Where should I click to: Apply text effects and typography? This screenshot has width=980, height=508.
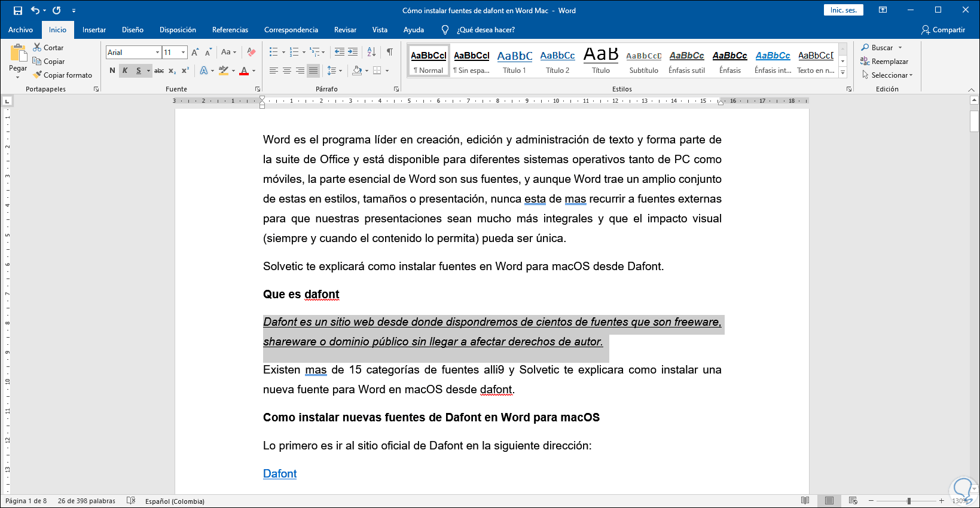[x=204, y=71]
